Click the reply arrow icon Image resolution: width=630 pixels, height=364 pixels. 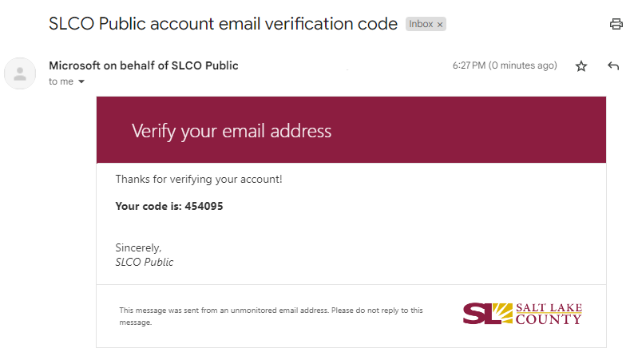tap(613, 66)
